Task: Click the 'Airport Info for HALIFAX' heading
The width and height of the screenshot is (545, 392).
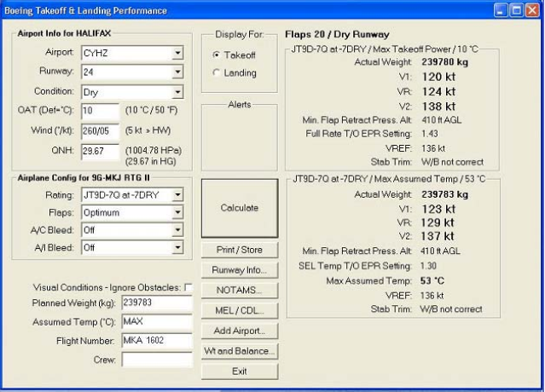Action: pos(64,33)
